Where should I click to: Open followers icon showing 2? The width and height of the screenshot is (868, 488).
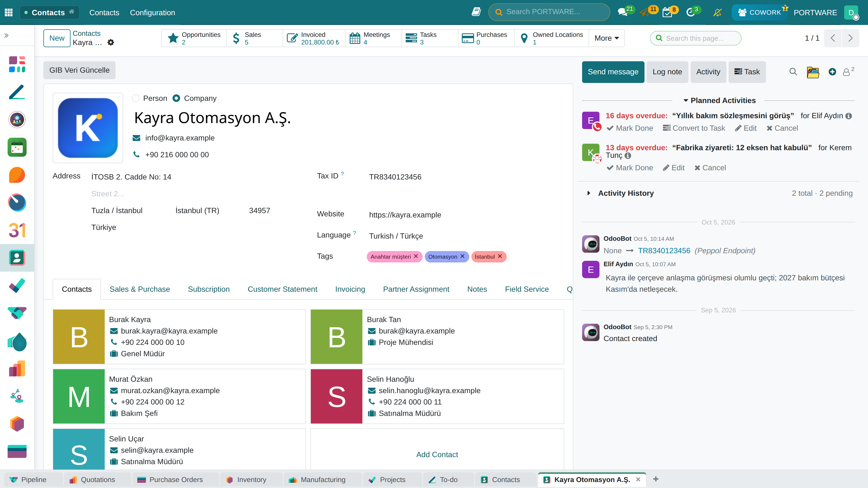click(x=848, y=72)
